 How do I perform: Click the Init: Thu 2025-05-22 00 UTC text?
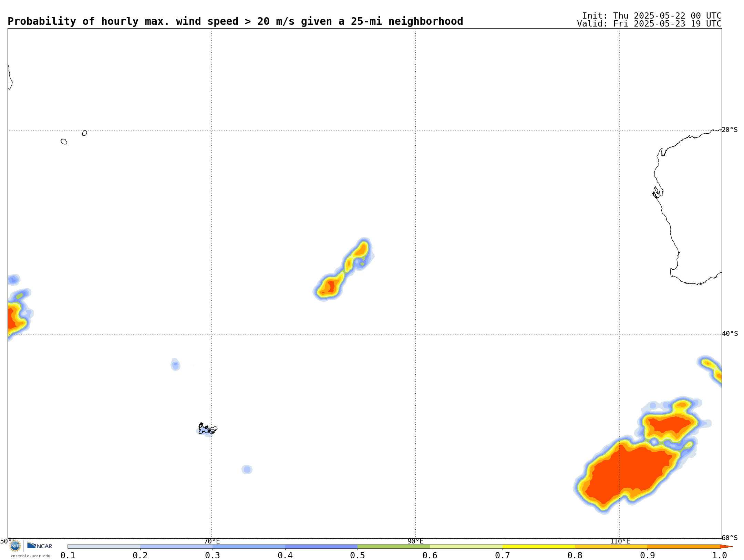click(652, 16)
